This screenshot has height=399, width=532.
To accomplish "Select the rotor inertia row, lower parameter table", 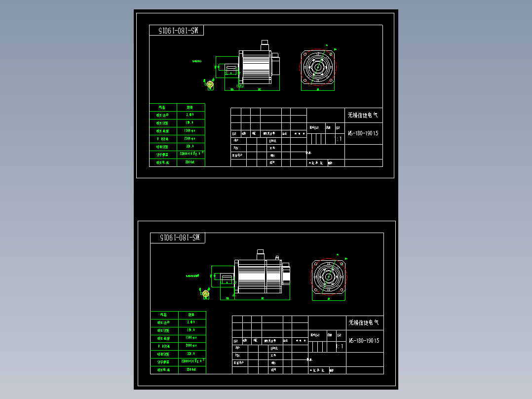I will 179,362.
